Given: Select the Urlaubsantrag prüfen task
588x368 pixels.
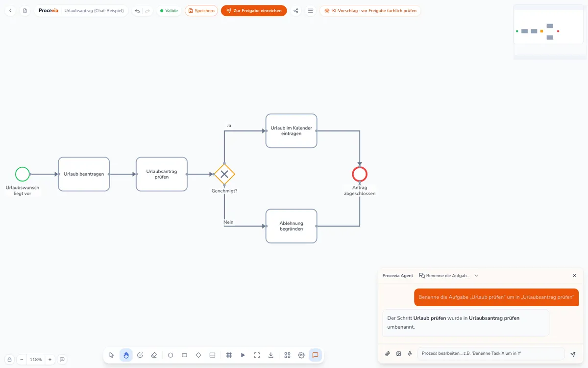Looking at the screenshot, I should click(162, 174).
